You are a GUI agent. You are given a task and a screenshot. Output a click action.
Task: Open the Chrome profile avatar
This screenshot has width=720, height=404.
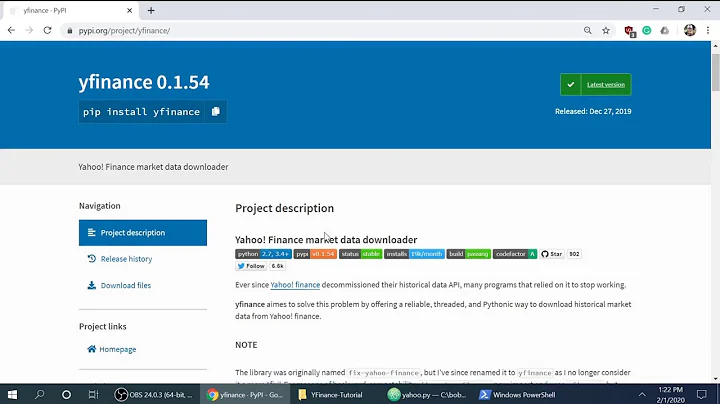pyautogui.click(x=690, y=30)
